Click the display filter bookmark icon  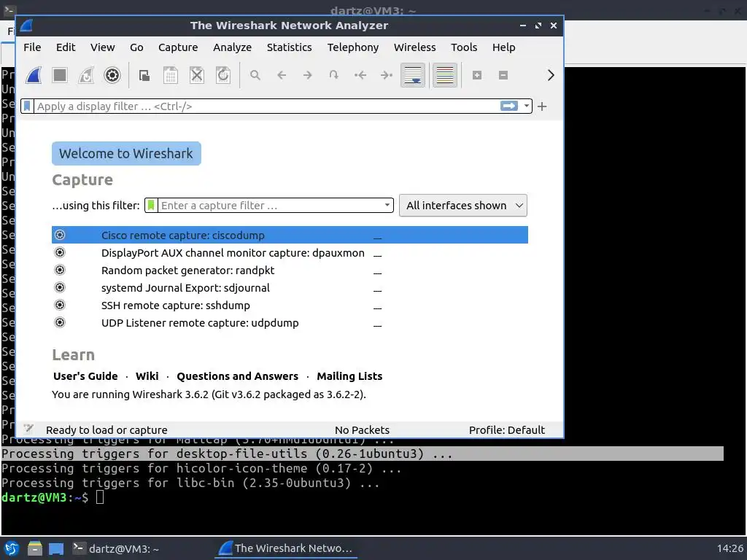click(x=27, y=106)
